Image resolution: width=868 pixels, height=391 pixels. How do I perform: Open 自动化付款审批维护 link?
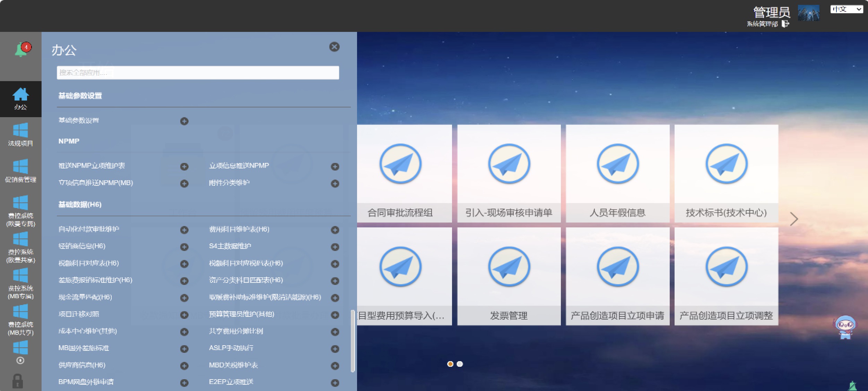(x=89, y=229)
